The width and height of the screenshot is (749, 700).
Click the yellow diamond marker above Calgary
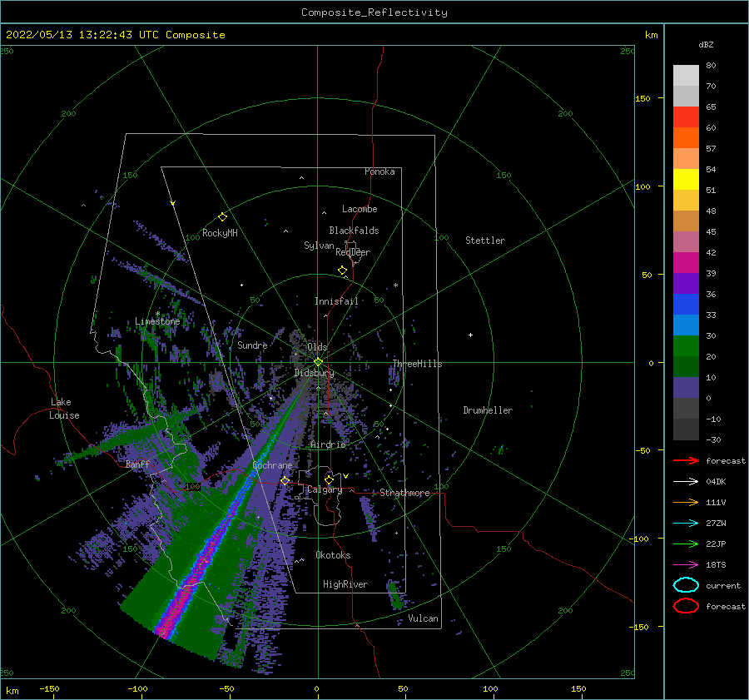(329, 479)
